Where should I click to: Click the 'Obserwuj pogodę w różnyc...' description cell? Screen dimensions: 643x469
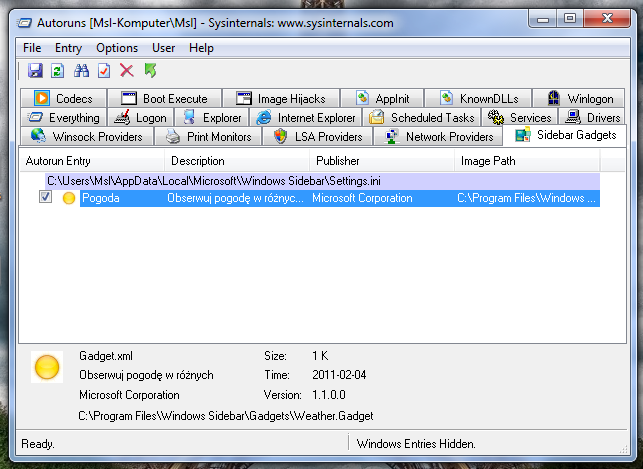(x=235, y=198)
